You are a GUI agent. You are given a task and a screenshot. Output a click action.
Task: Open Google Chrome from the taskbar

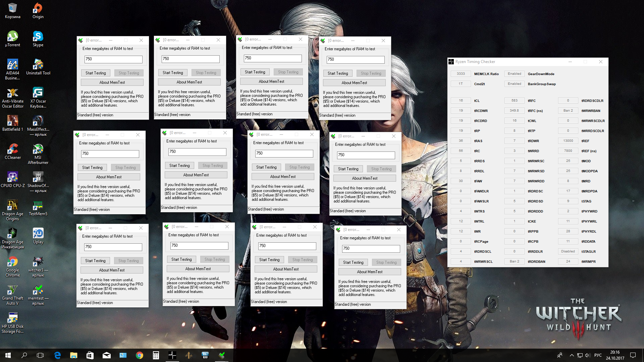[x=140, y=355]
